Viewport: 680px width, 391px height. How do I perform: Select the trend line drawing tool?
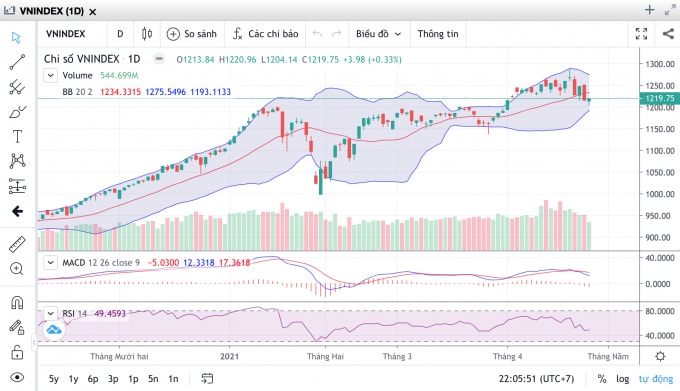(x=17, y=62)
